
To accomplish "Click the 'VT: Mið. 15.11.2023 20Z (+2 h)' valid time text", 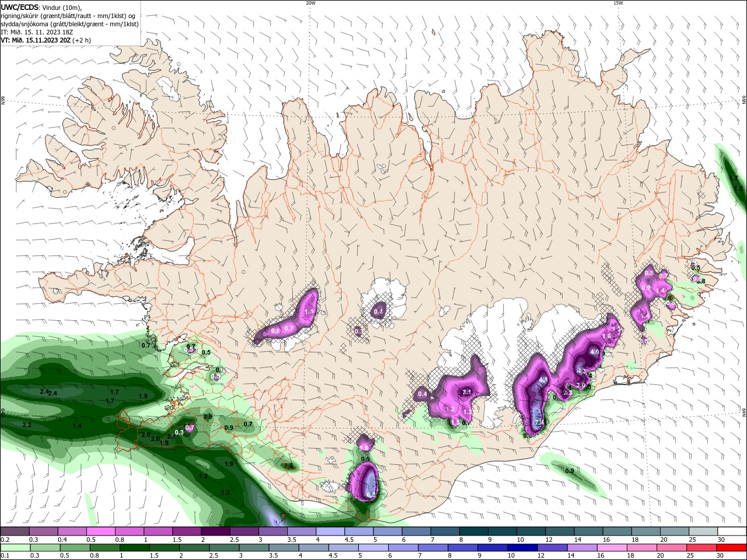I will pyautogui.click(x=46, y=40).
